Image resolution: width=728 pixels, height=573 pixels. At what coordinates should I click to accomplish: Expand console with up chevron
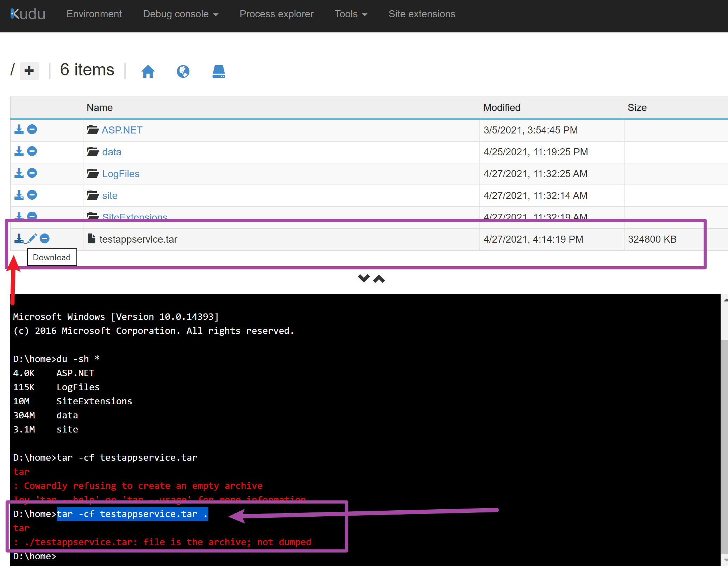379,279
